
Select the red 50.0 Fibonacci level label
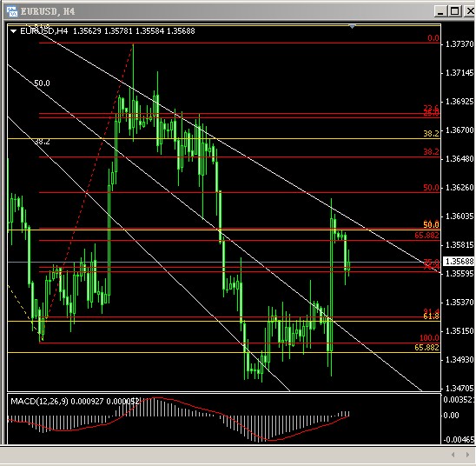click(432, 188)
